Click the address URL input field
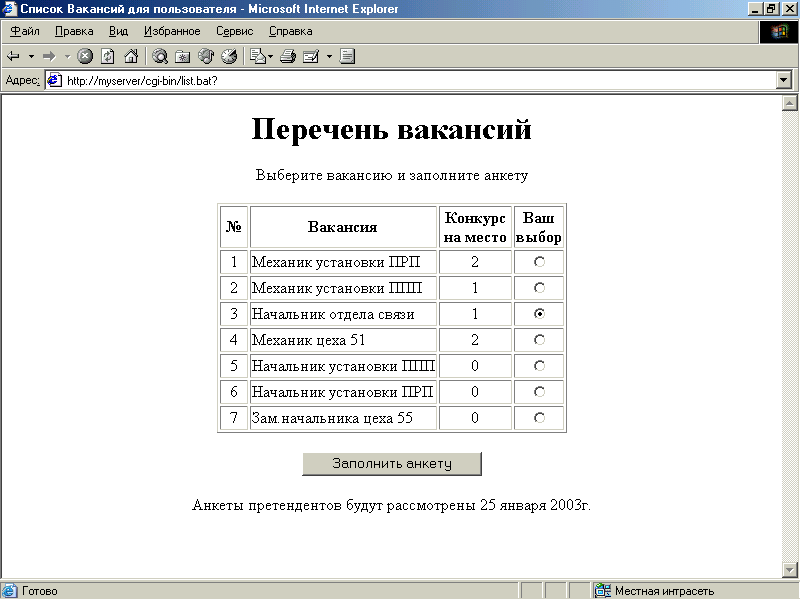This screenshot has width=800, height=600. 411,80
